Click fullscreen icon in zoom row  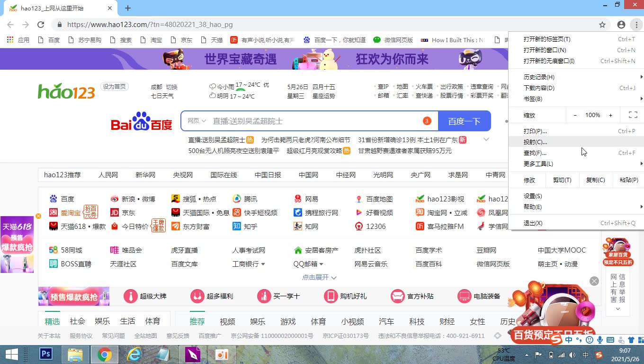633,115
